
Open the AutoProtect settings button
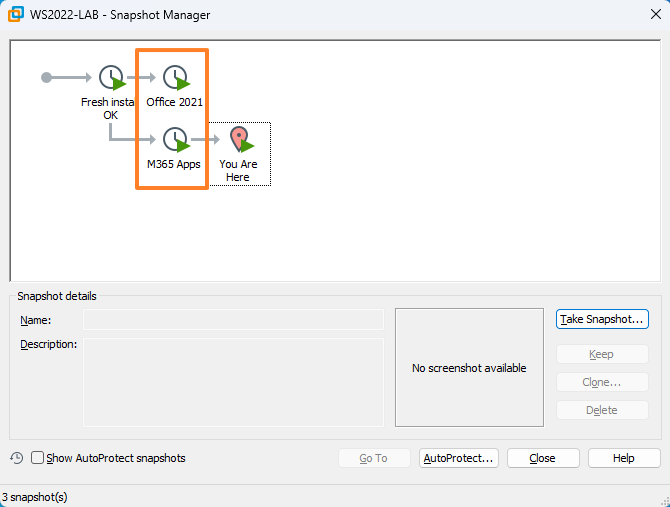tap(459, 458)
